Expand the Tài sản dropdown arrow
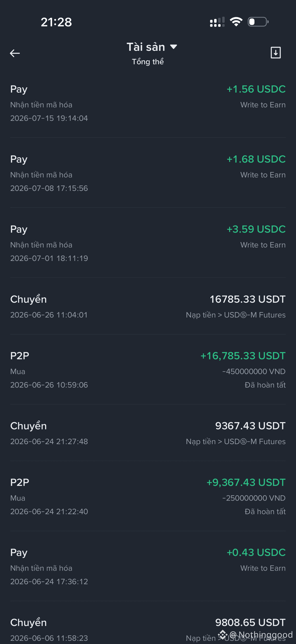The width and height of the screenshot is (296, 644). 174,47
